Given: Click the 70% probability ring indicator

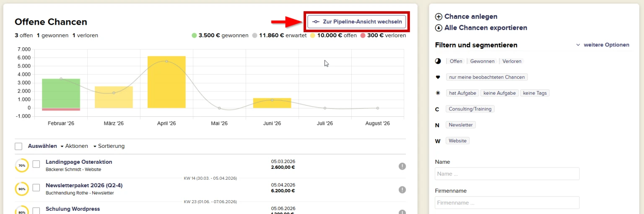Looking at the screenshot, I should pyautogui.click(x=21, y=165).
